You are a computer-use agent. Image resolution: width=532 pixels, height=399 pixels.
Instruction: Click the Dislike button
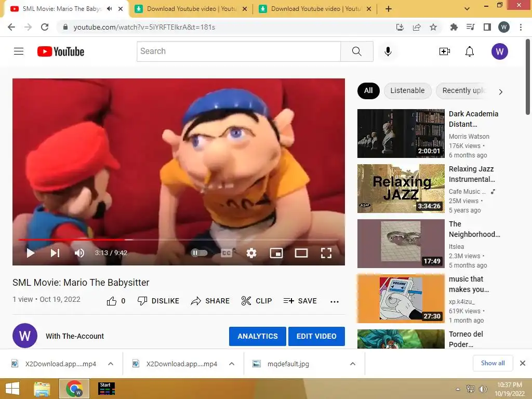pyautogui.click(x=158, y=301)
